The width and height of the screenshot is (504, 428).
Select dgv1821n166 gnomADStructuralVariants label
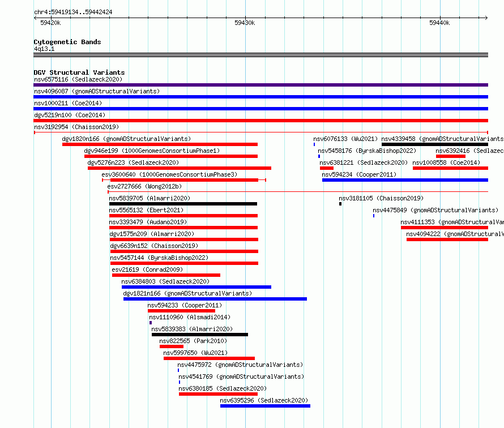click(x=187, y=293)
